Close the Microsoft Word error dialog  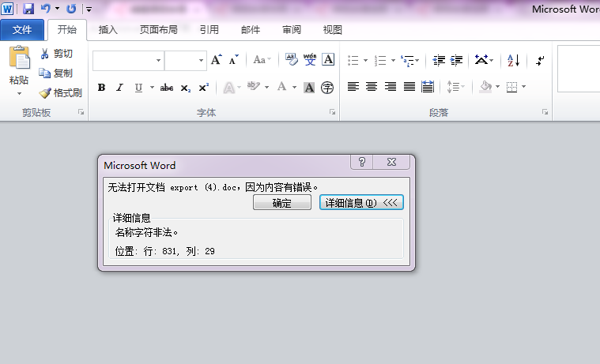coord(391,162)
